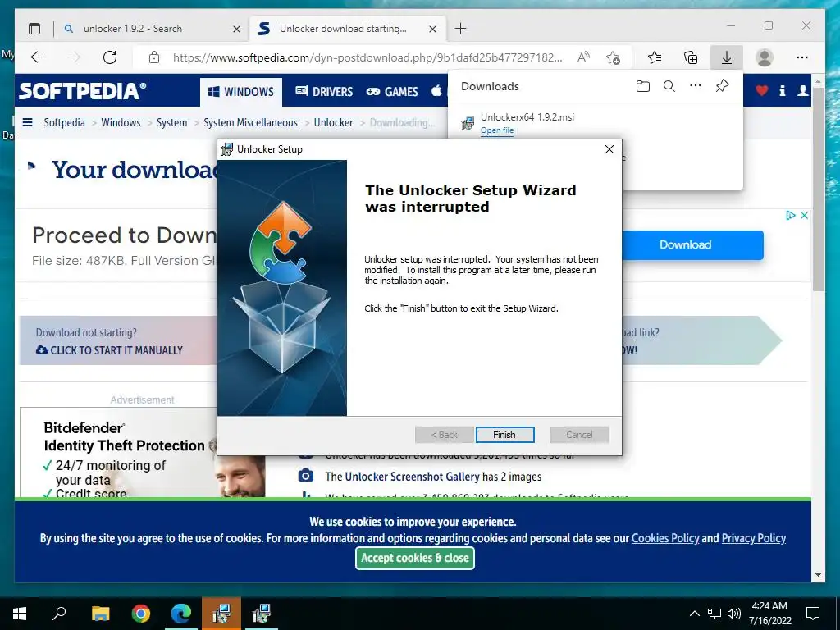Click the Softpedia URL address field

[367, 57]
